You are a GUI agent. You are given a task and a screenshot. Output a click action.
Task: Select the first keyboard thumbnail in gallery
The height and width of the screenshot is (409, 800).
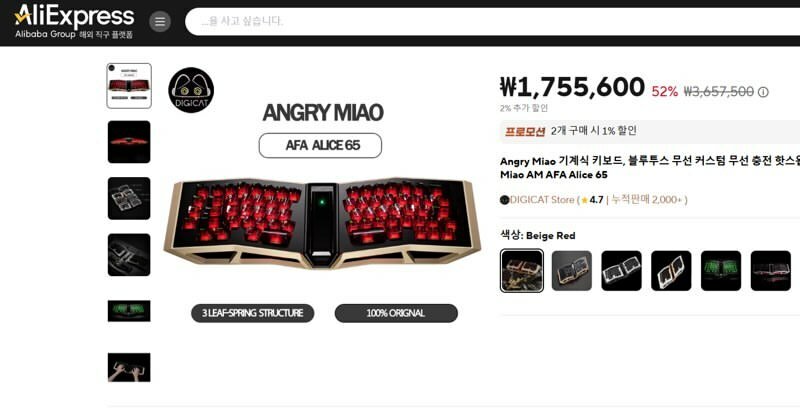point(129,86)
